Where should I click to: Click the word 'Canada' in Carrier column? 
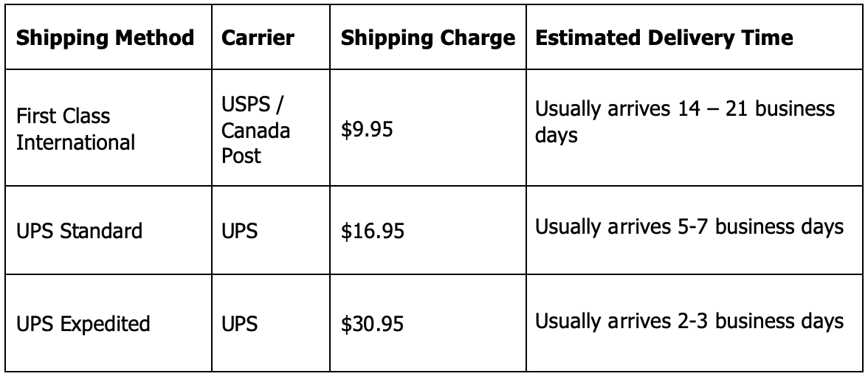[x=256, y=131]
